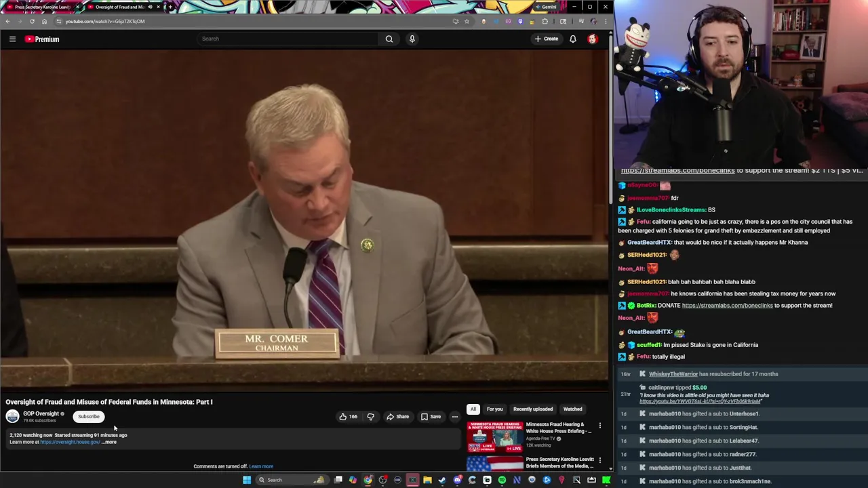868x488 pixels.
Task: Expand description with ...more
Action: tap(109, 442)
